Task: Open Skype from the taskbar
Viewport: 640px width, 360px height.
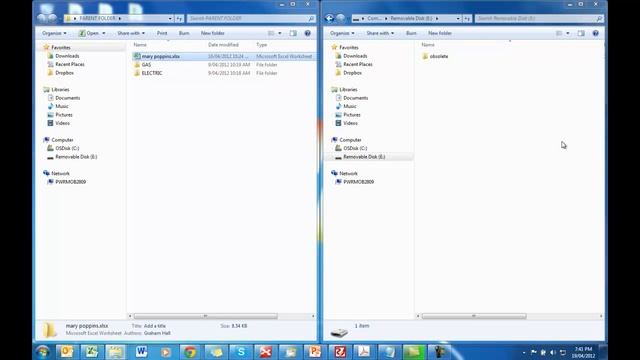Action: click(241, 351)
